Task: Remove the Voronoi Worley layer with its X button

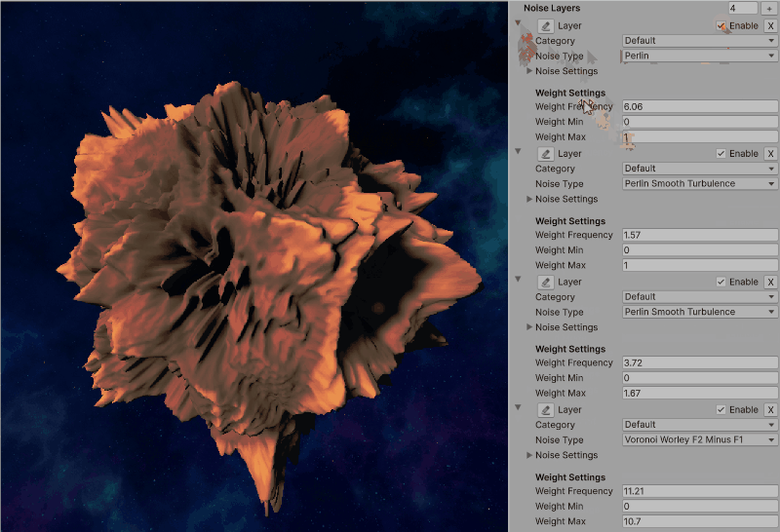Action: pos(770,409)
